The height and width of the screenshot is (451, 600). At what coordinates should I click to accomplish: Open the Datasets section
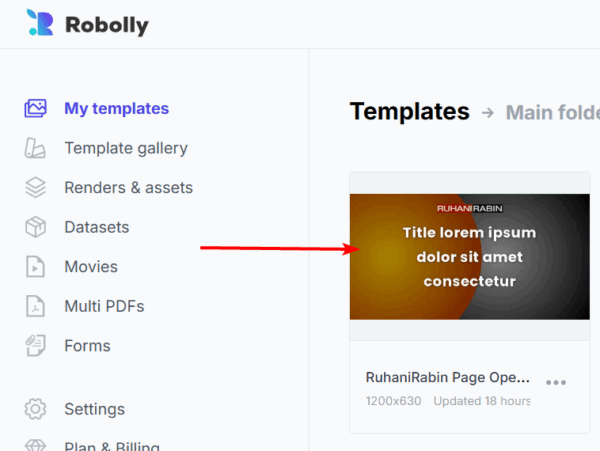click(97, 227)
